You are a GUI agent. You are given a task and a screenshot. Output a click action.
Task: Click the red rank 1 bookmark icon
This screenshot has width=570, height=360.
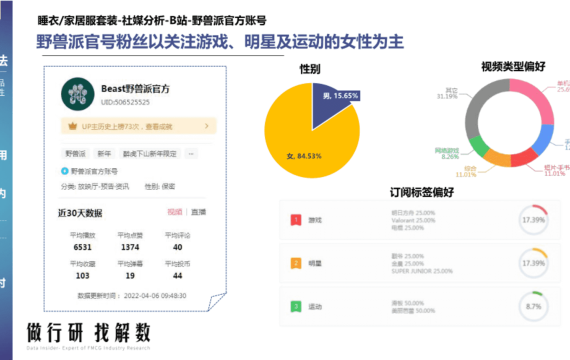[296, 220]
